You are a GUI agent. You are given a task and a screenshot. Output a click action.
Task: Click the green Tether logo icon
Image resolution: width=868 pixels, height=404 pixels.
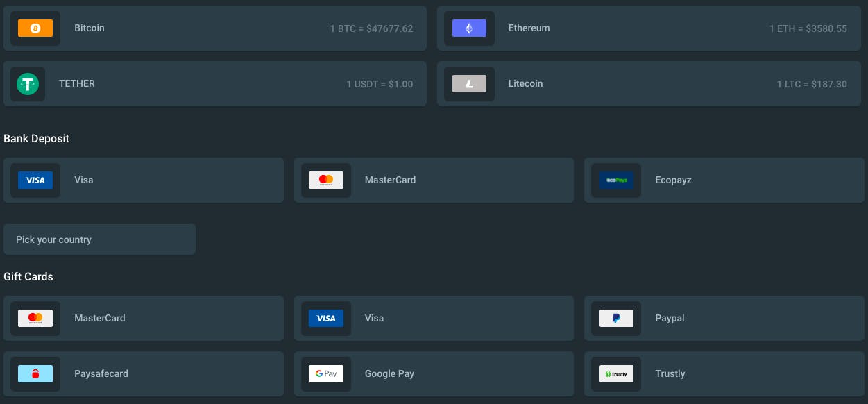pyautogui.click(x=28, y=84)
